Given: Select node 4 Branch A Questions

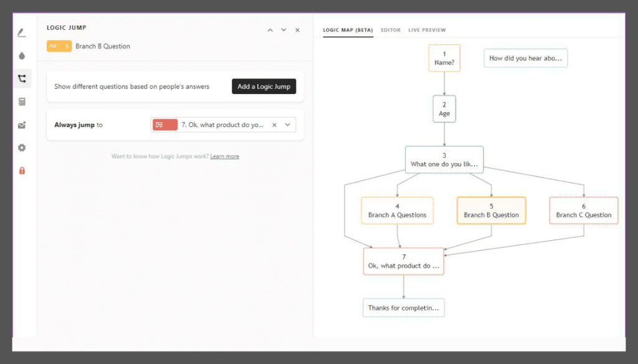Looking at the screenshot, I should tap(397, 210).
